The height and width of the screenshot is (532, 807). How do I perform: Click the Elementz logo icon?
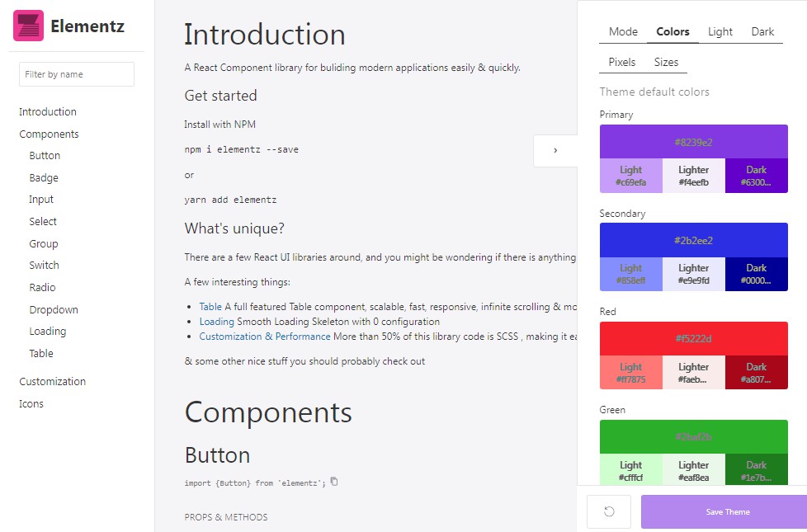[x=28, y=26]
